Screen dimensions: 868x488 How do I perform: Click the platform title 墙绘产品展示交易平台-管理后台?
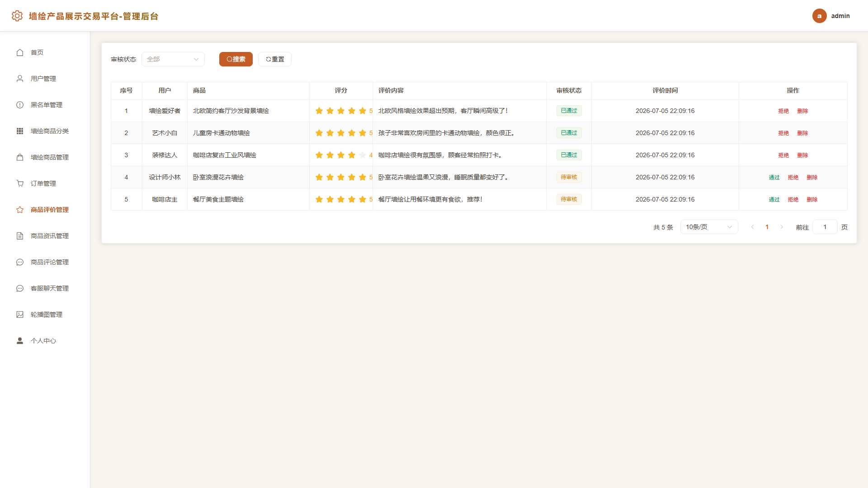point(94,16)
